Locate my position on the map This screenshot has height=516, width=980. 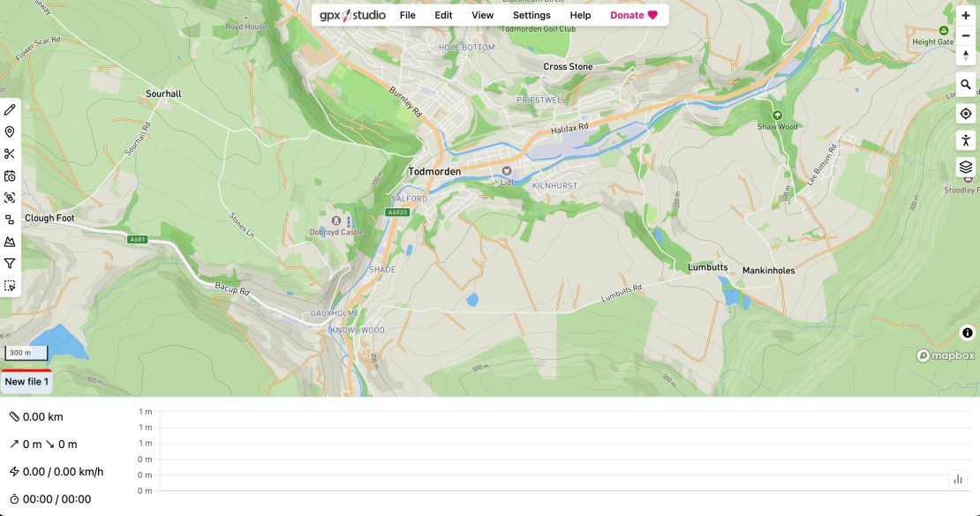[x=966, y=113]
